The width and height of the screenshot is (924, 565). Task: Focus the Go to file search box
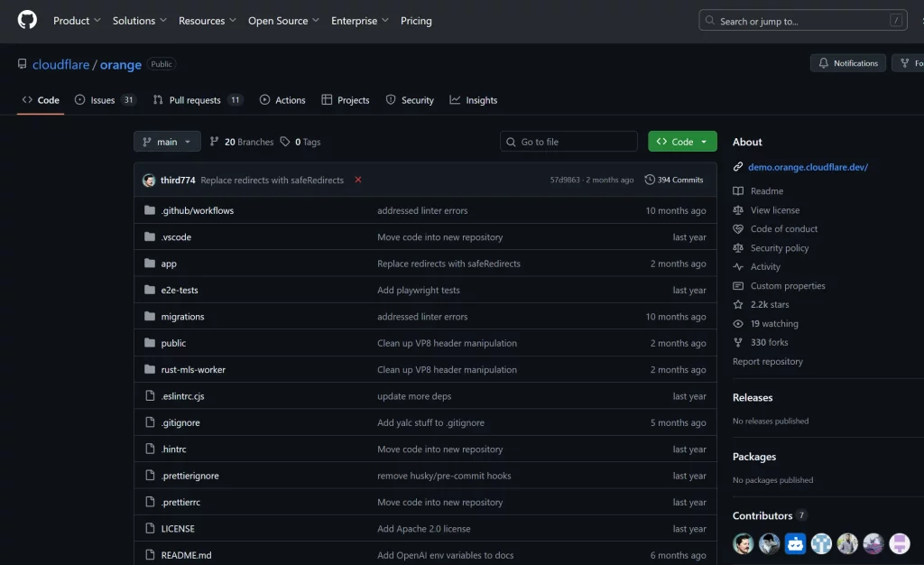[x=568, y=142]
